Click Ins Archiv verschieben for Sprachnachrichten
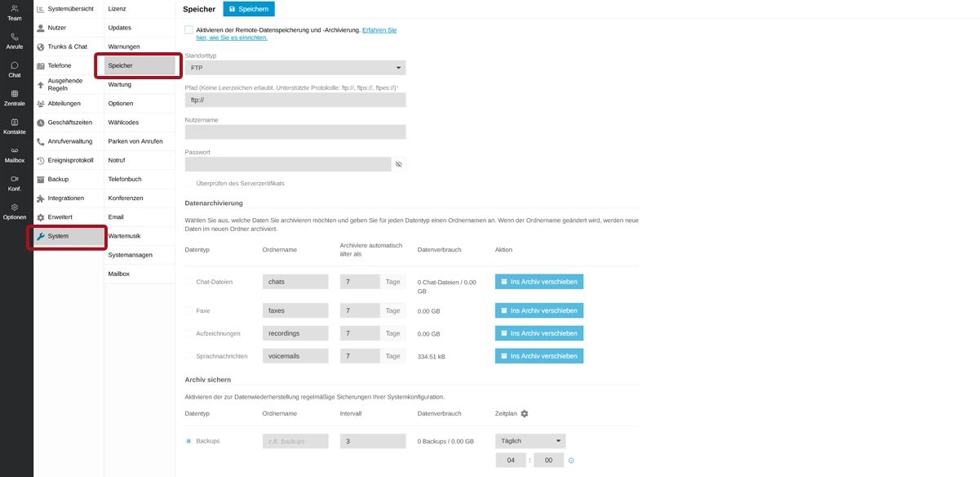This screenshot has width=980, height=477. (539, 356)
